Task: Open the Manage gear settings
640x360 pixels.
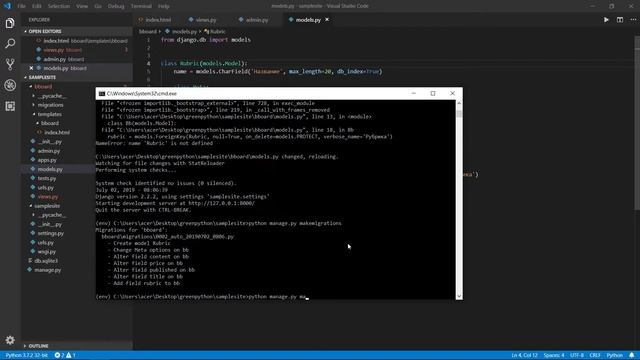Action: [10, 340]
